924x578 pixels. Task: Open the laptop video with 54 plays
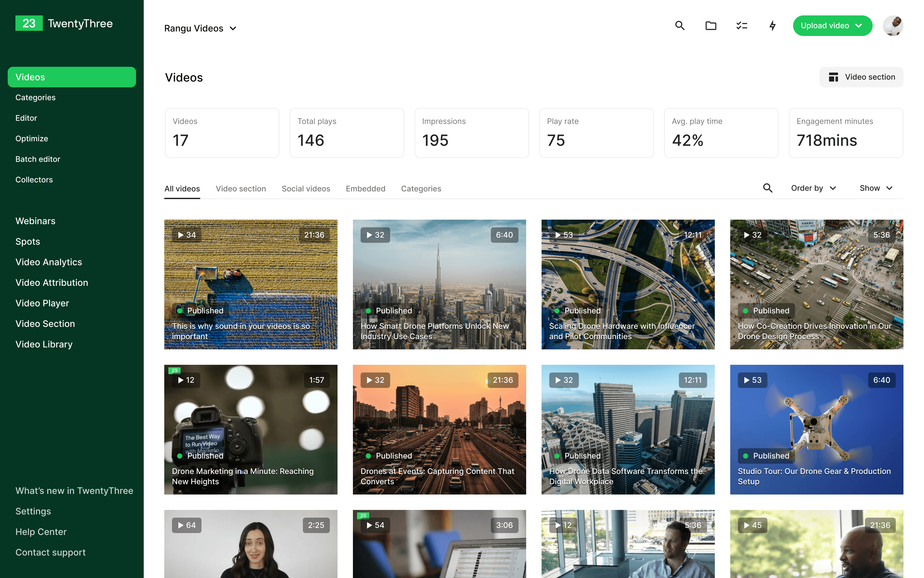coord(440,544)
